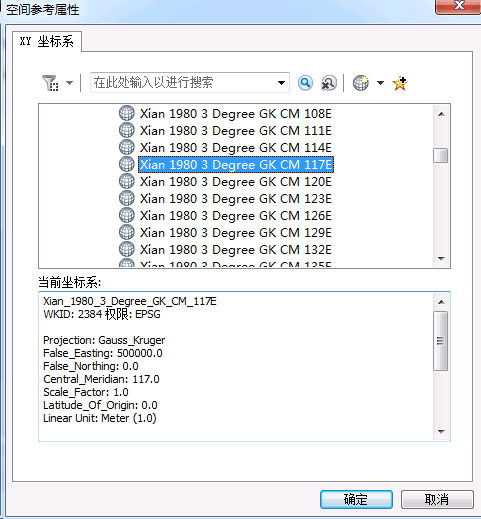This screenshot has width=481, height=519.
Task: Open the add coordinate system dropdown arrow
Action: pyautogui.click(x=380, y=83)
